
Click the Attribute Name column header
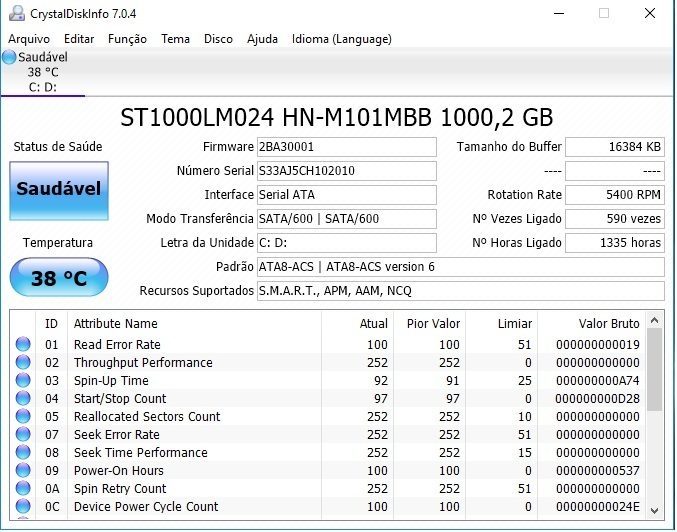[x=194, y=323]
